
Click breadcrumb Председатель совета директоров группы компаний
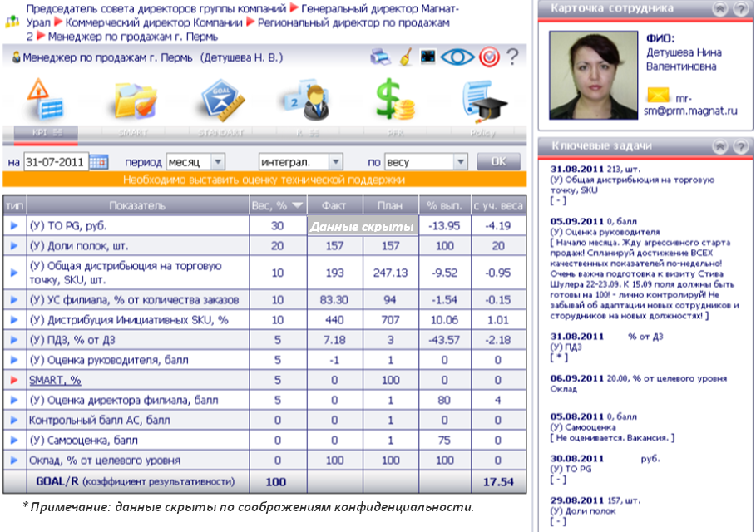pyautogui.click(x=156, y=8)
